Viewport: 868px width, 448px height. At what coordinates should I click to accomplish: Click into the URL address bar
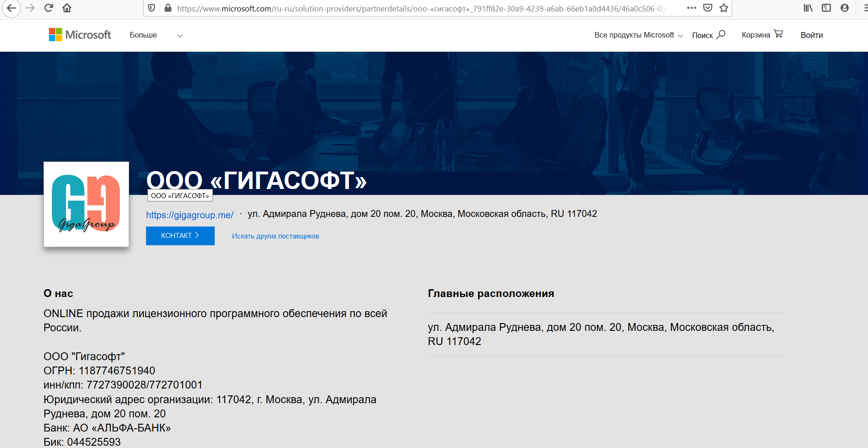point(421,8)
